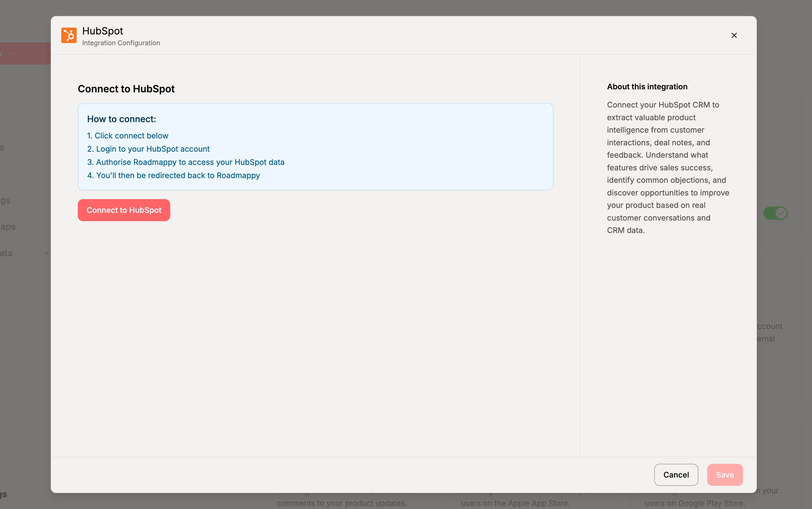Click step '3. Authorise Roadmappy to access' text

186,162
